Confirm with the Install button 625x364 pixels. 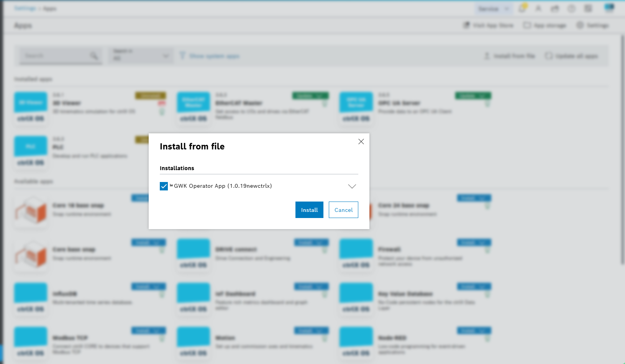click(309, 210)
